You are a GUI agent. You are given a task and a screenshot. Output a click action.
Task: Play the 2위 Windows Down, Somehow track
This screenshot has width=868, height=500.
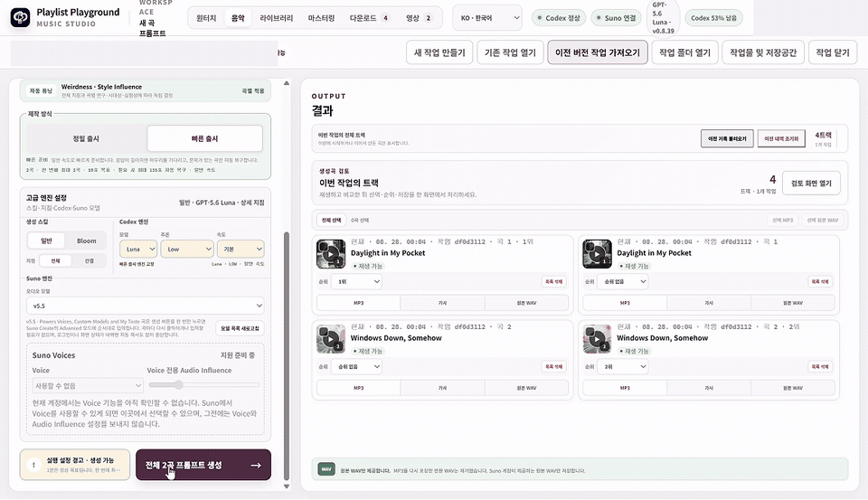(x=597, y=339)
